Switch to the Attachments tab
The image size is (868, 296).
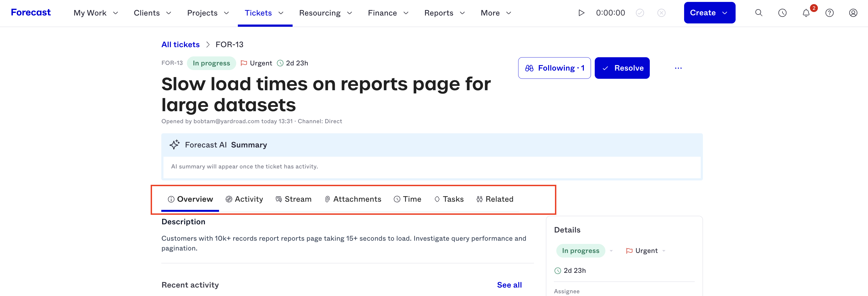pyautogui.click(x=353, y=199)
